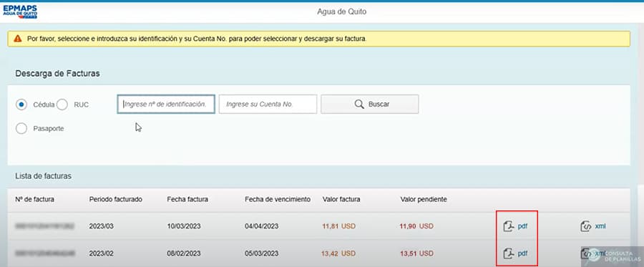
Task: Click the pending value 13,51 USD
Action: tap(416, 253)
